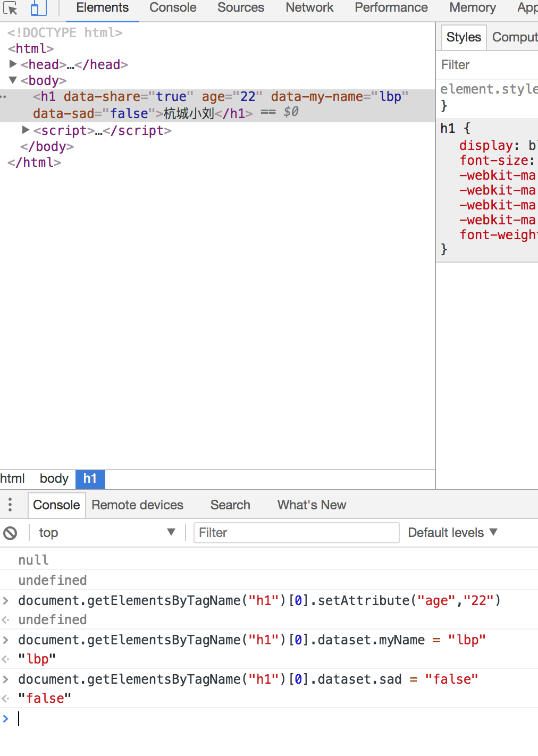538x756 pixels.
Task: Open the top execution context dropdown
Action: pyautogui.click(x=106, y=533)
